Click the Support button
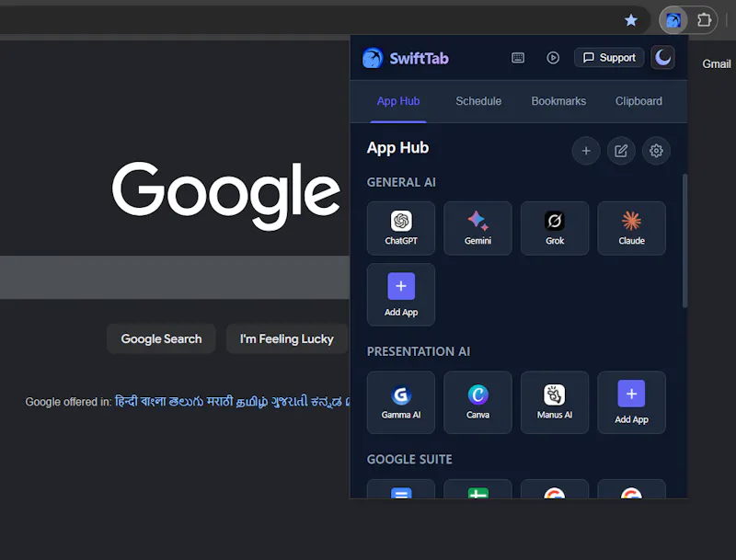Image resolution: width=736 pixels, height=560 pixels. coord(609,58)
